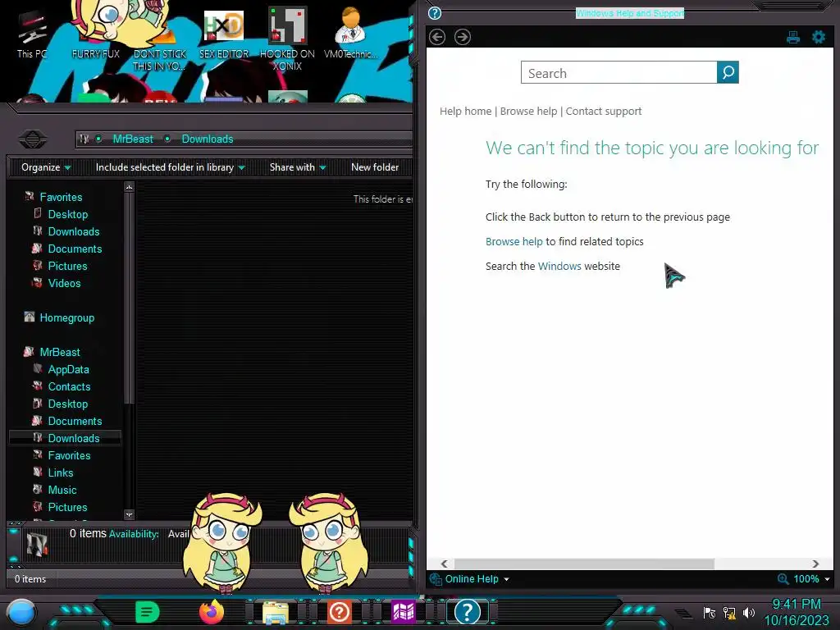This screenshot has height=630, width=840.
Task: Follow the Browse help link under suggestions
Action: (514, 242)
